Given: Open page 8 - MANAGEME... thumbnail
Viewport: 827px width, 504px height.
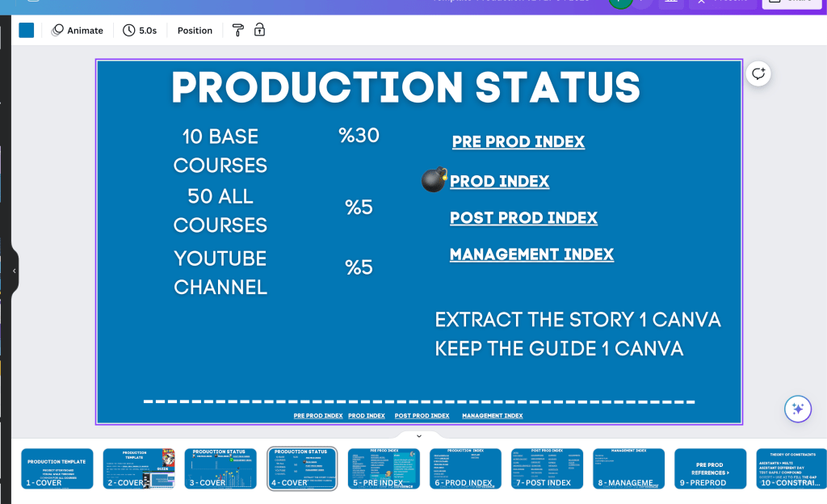Looking at the screenshot, I should (x=628, y=468).
